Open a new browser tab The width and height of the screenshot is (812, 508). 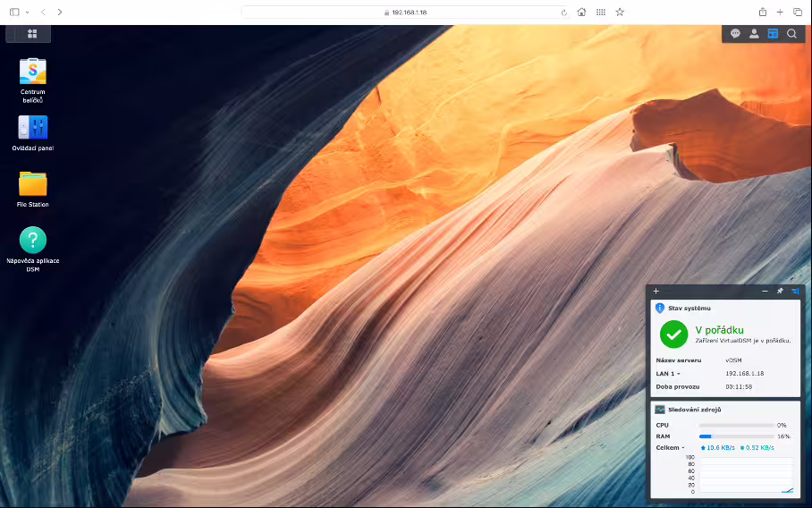coord(780,12)
